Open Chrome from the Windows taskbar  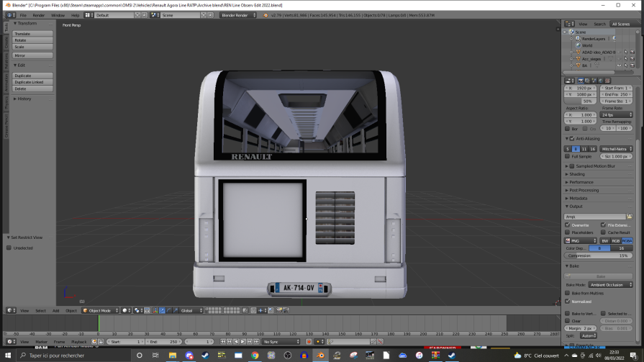[255, 356]
